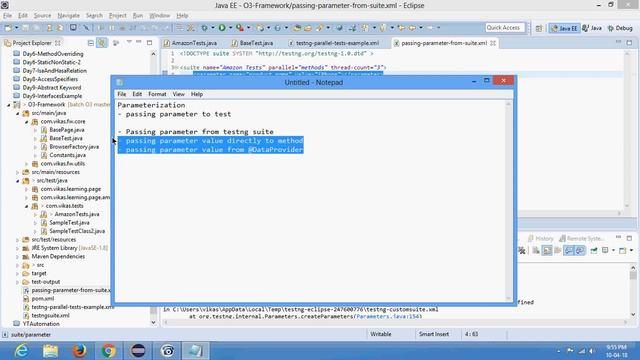The width and height of the screenshot is (640, 360).
Task: Open Project Explorer View Menu triangle
Action: 129,42
